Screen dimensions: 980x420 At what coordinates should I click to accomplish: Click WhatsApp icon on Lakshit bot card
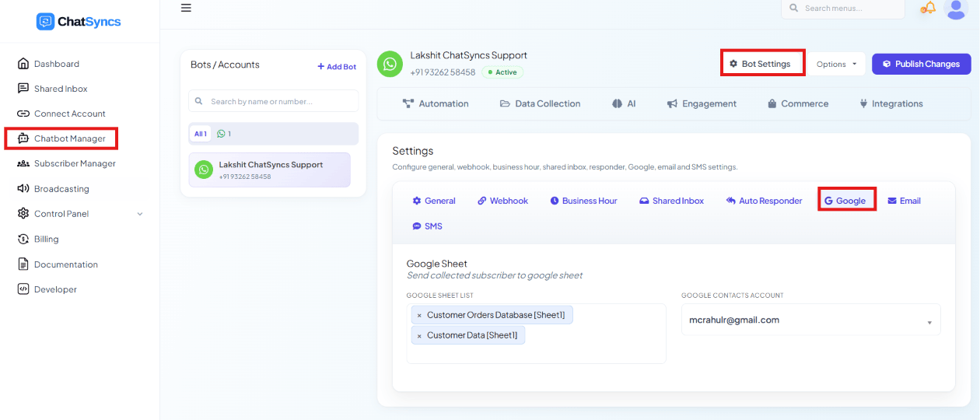pyautogui.click(x=204, y=170)
